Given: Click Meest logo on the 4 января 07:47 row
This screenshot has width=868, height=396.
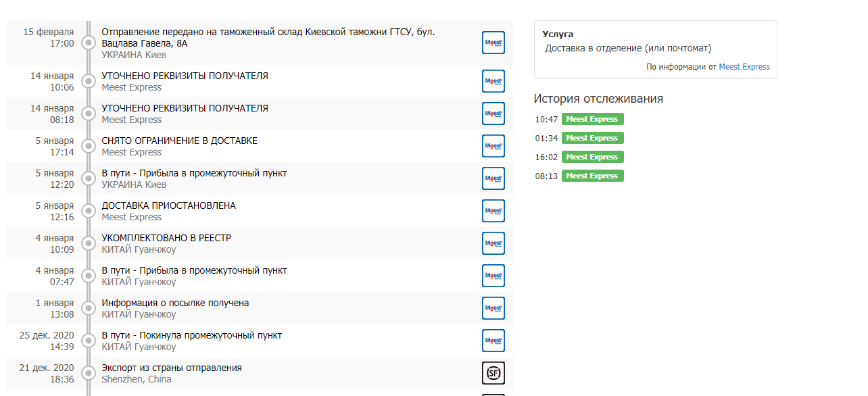Looking at the screenshot, I should click(493, 276).
